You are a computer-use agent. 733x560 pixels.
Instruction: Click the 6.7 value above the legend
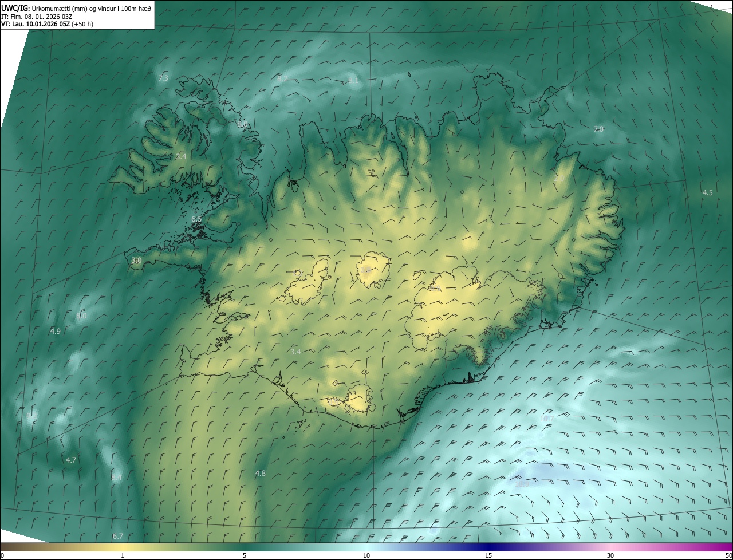coord(118,536)
